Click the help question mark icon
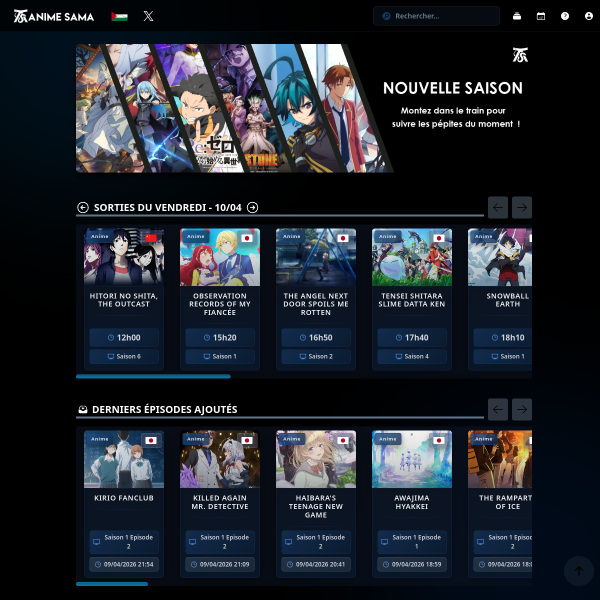 [565, 16]
